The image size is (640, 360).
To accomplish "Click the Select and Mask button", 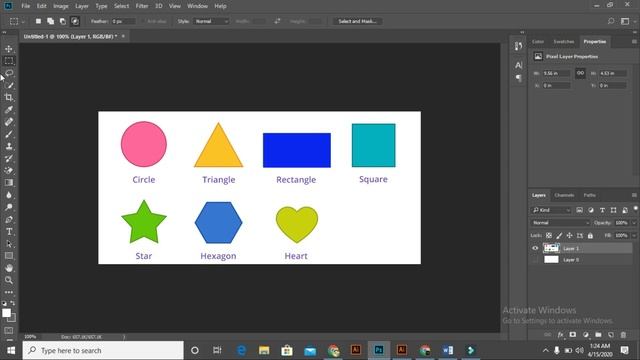I will click(x=358, y=21).
